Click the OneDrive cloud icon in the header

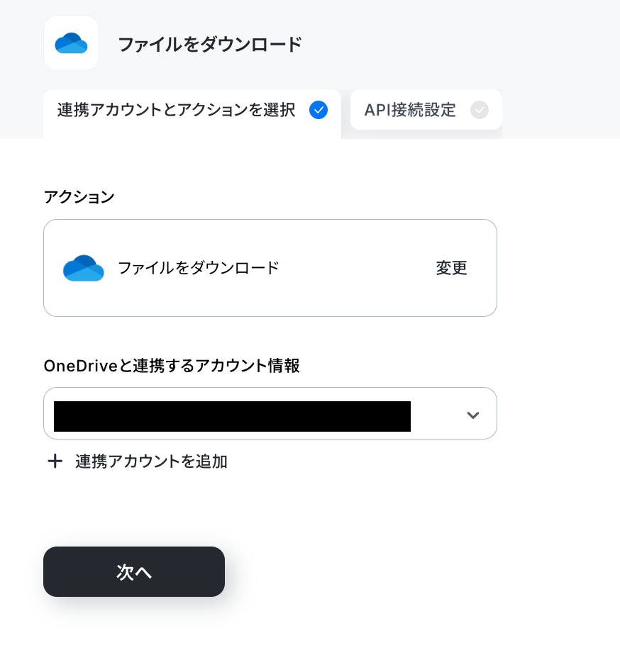coord(71,43)
